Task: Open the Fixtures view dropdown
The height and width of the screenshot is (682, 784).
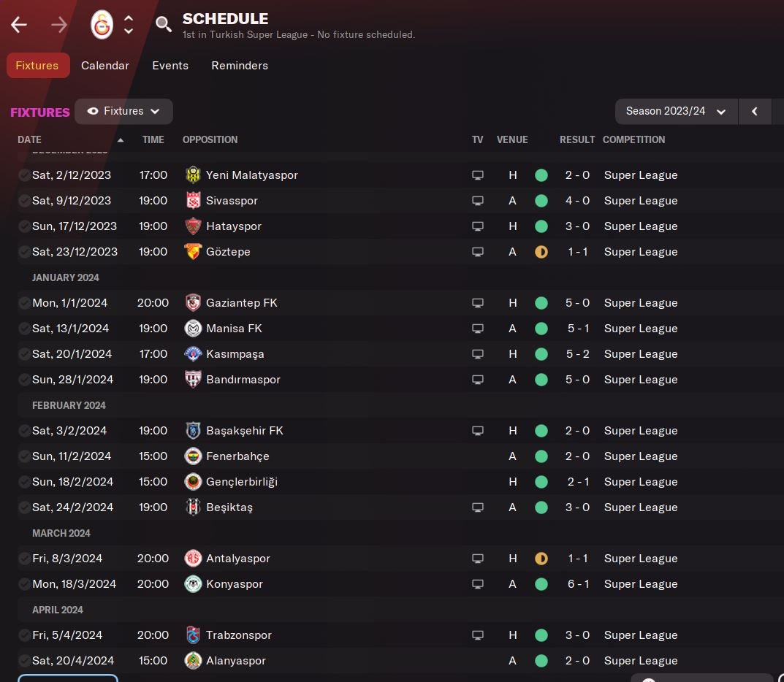Action: [x=123, y=111]
